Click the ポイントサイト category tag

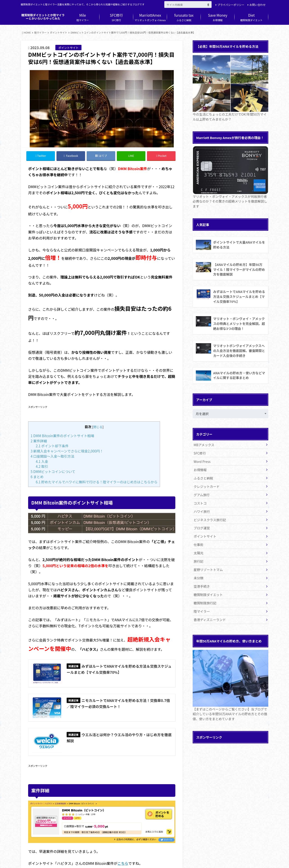[68, 48]
